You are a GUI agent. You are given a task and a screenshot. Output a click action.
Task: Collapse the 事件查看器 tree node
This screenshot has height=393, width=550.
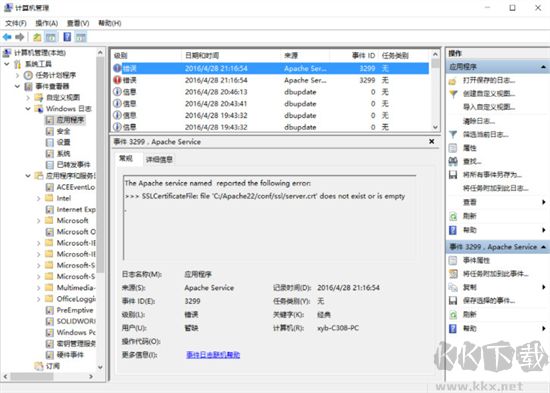(x=17, y=86)
